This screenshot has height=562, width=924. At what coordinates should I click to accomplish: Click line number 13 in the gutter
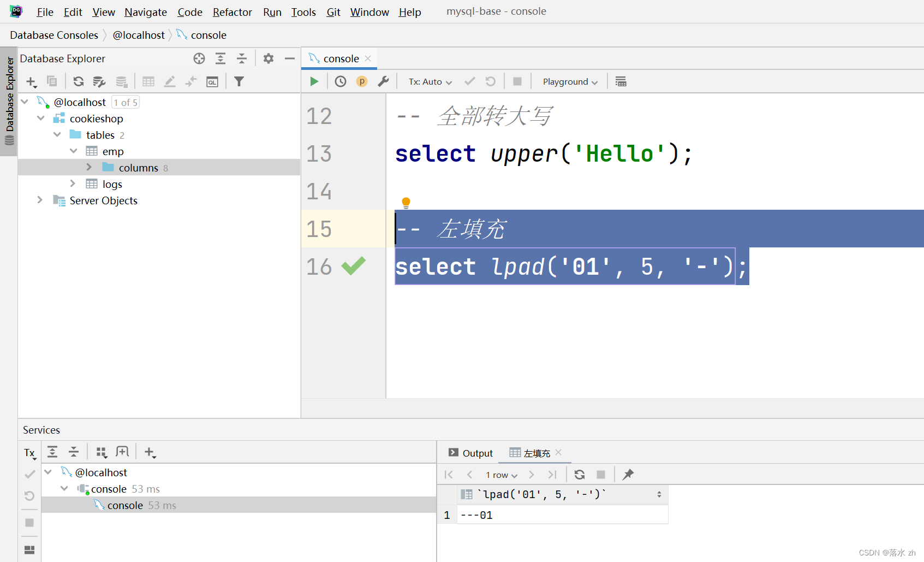tap(319, 153)
